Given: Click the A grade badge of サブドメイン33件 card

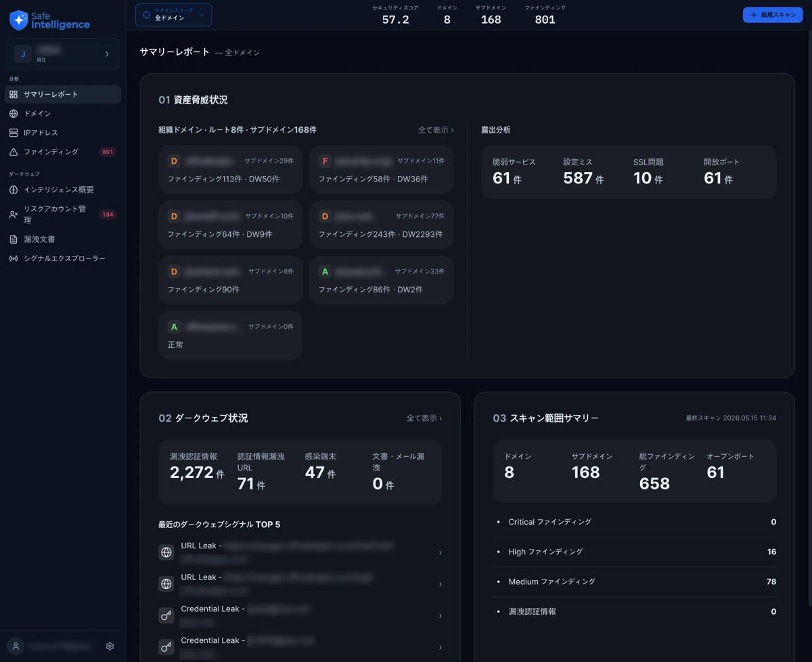Looking at the screenshot, I should [x=325, y=271].
